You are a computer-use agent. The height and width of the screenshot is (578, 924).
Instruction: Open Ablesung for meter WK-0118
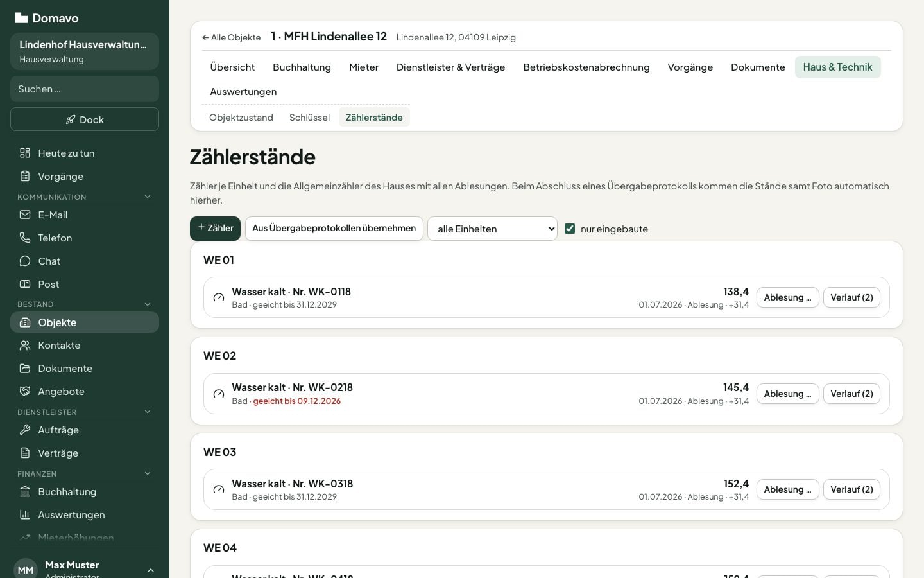click(x=787, y=297)
